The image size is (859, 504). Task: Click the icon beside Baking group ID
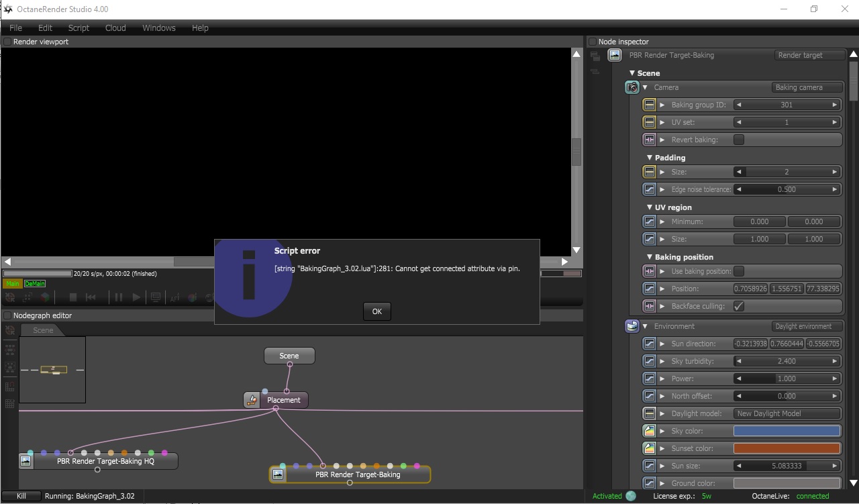coord(649,105)
